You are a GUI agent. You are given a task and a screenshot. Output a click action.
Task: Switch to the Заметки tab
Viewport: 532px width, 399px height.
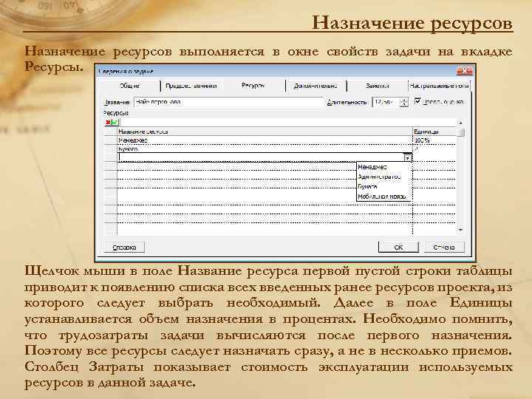pos(377,86)
